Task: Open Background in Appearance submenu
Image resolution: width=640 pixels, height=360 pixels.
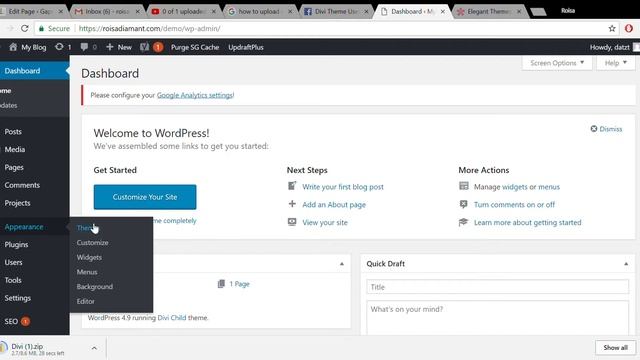Action: click(x=95, y=287)
